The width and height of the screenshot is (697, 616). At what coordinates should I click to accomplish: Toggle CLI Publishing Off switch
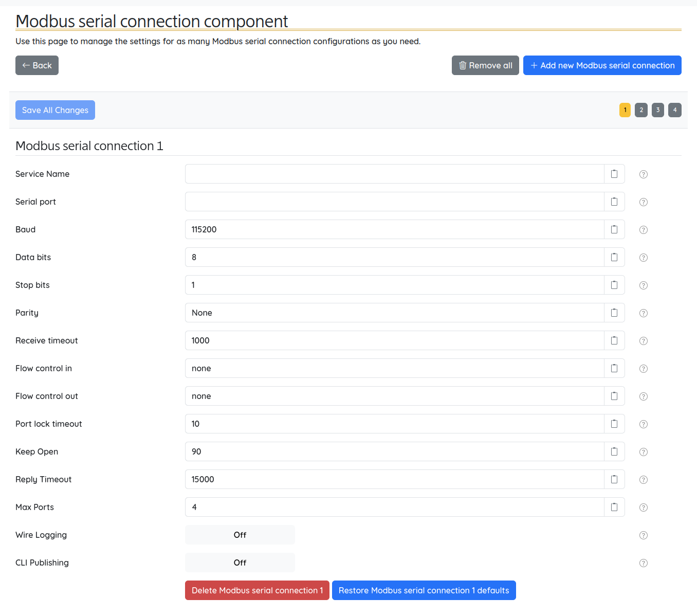click(240, 563)
